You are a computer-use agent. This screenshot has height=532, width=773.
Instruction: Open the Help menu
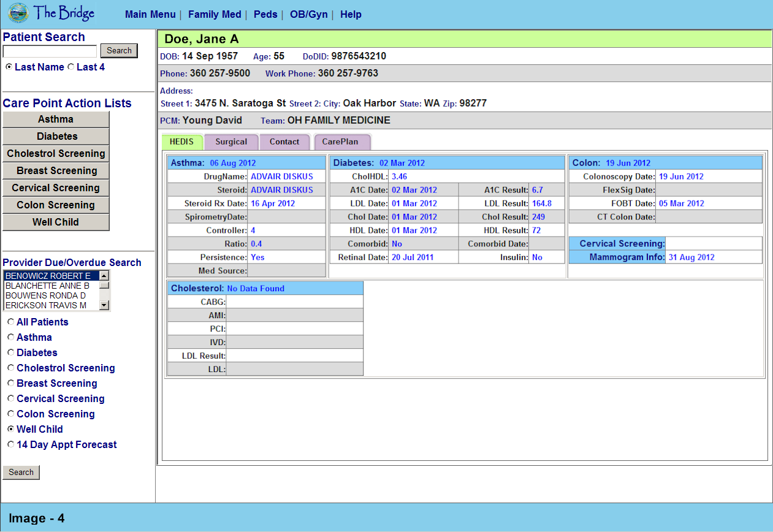351,14
